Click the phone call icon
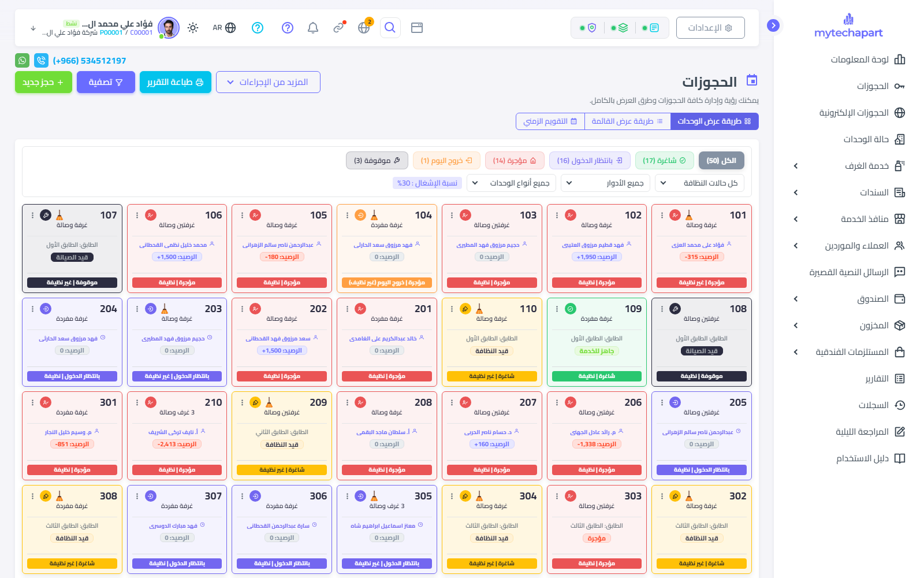 pyautogui.click(x=41, y=60)
